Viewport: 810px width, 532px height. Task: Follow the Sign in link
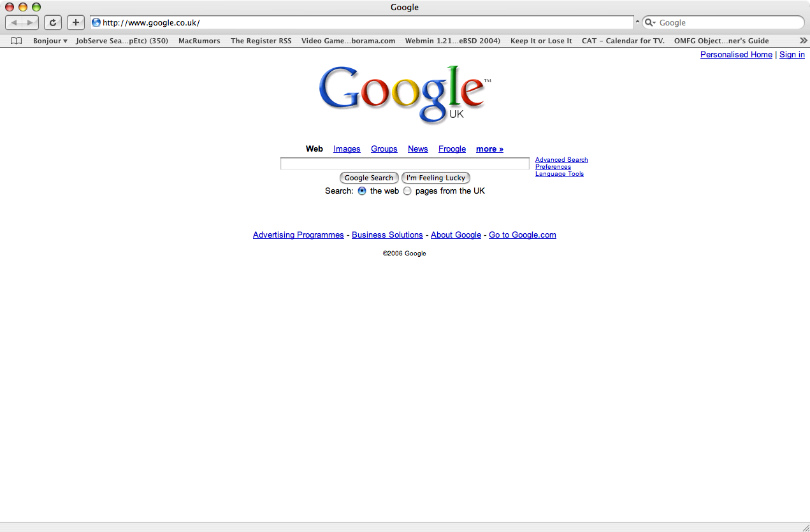(792, 55)
